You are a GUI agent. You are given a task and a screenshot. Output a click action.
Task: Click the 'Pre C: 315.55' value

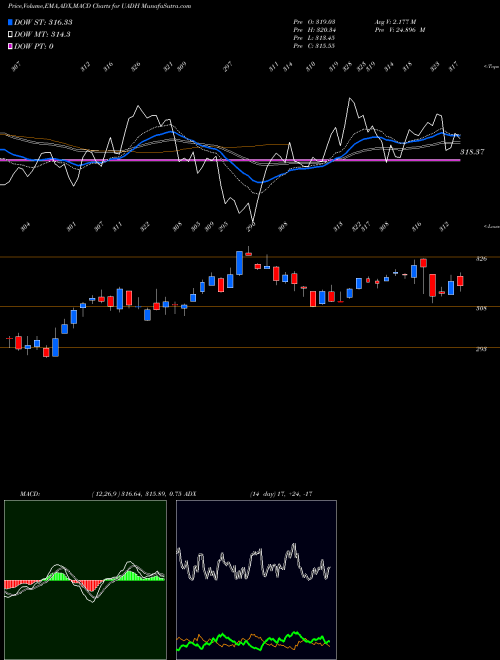[x=314, y=46]
